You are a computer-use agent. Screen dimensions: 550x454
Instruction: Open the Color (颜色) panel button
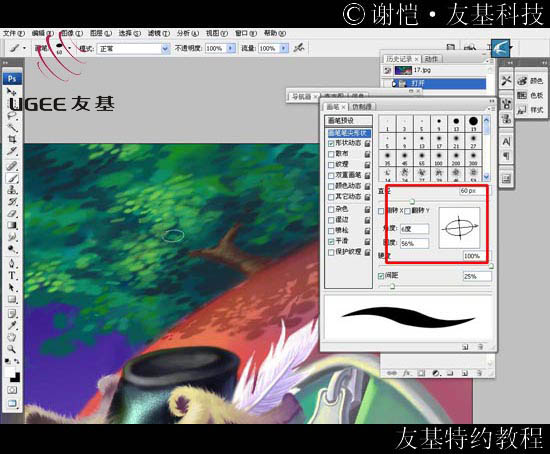click(530, 81)
